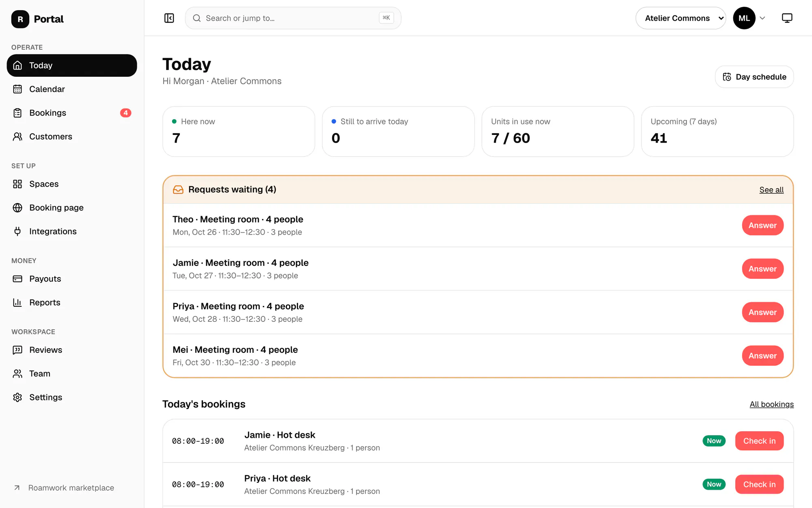The height and width of the screenshot is (508, 812).
Task: Click the Still to arrive today card
Action: point(398,132)
